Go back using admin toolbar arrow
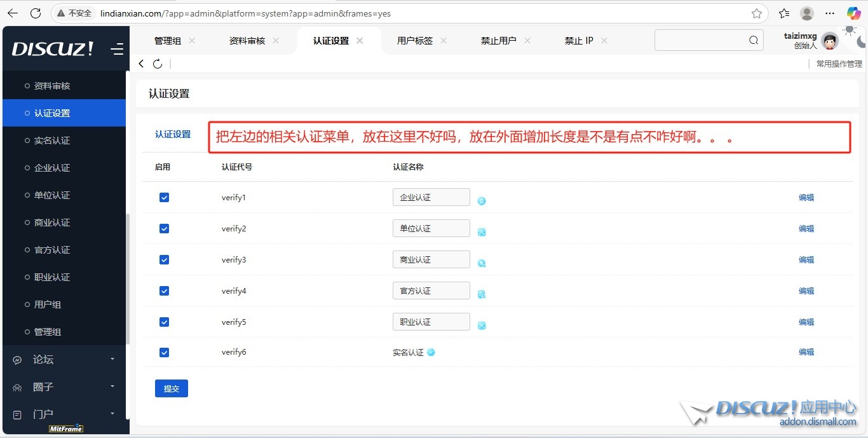The image size is (868, 438). 142,64
